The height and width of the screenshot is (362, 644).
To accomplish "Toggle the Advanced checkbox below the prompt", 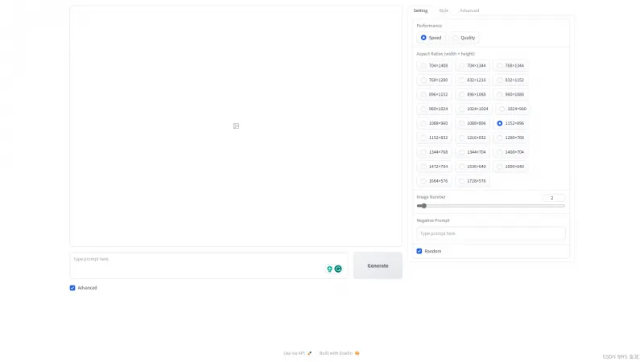I will click(72, 287).
